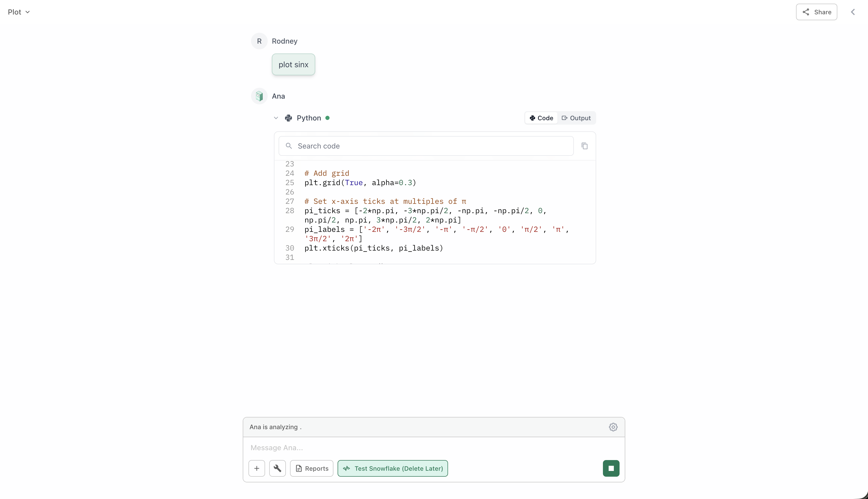Click inside the Search code field
This screenshot has height=499, width=868.
(377, 146)
